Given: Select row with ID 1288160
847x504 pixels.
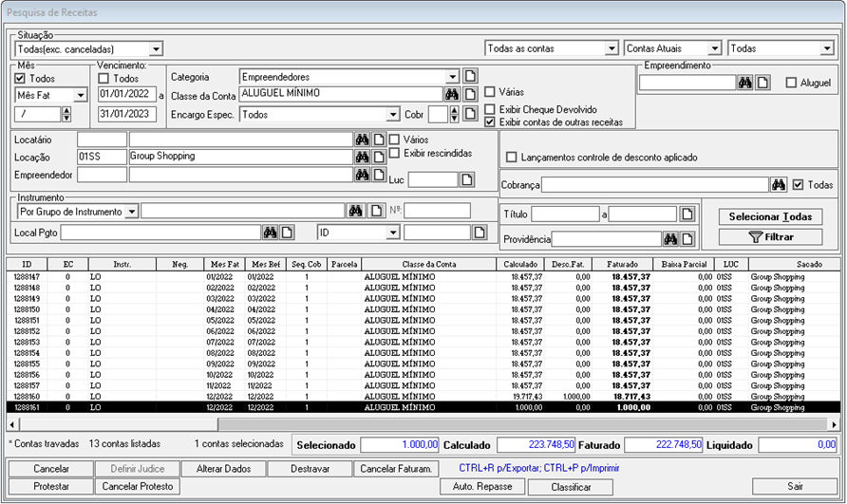Looking at the screenshot, I should pos(423,397).
